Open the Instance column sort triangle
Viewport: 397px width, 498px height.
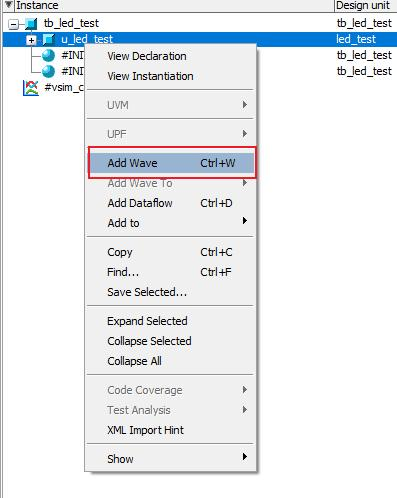point(9,5)
